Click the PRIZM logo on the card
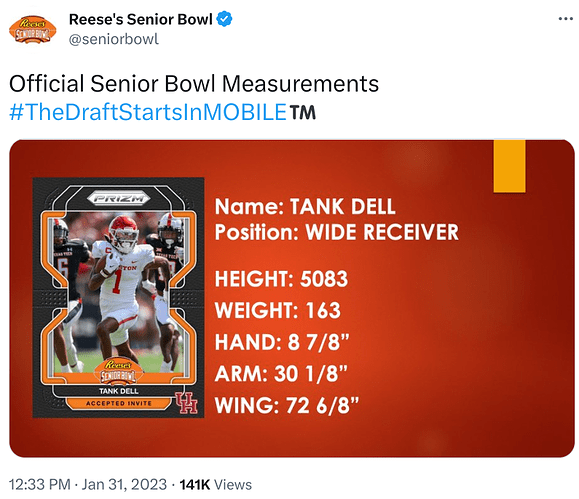 pos(119,199)
